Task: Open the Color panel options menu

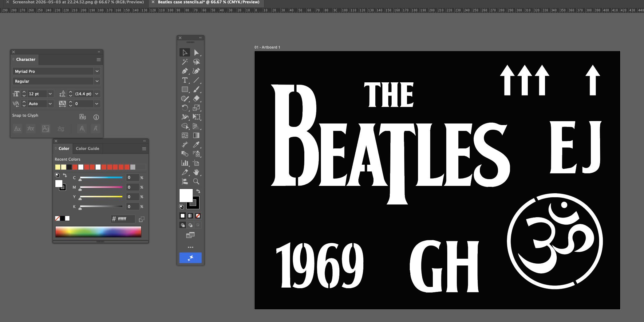Action: point(144,149)
